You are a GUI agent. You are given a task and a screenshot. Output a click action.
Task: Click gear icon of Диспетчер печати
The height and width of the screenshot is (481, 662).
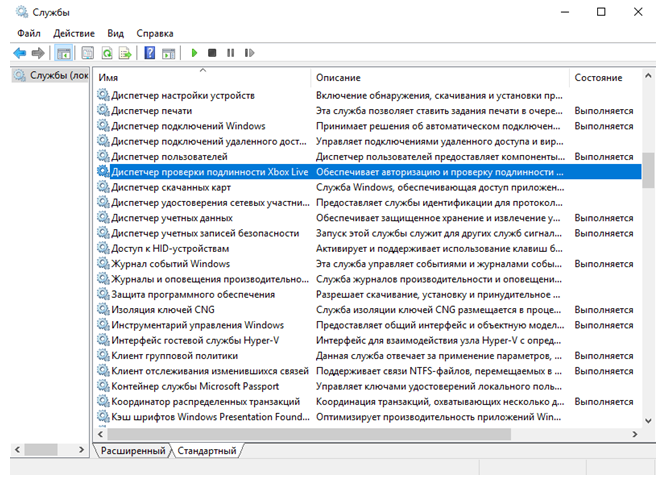pyautogui.click(x=103, y=110)
